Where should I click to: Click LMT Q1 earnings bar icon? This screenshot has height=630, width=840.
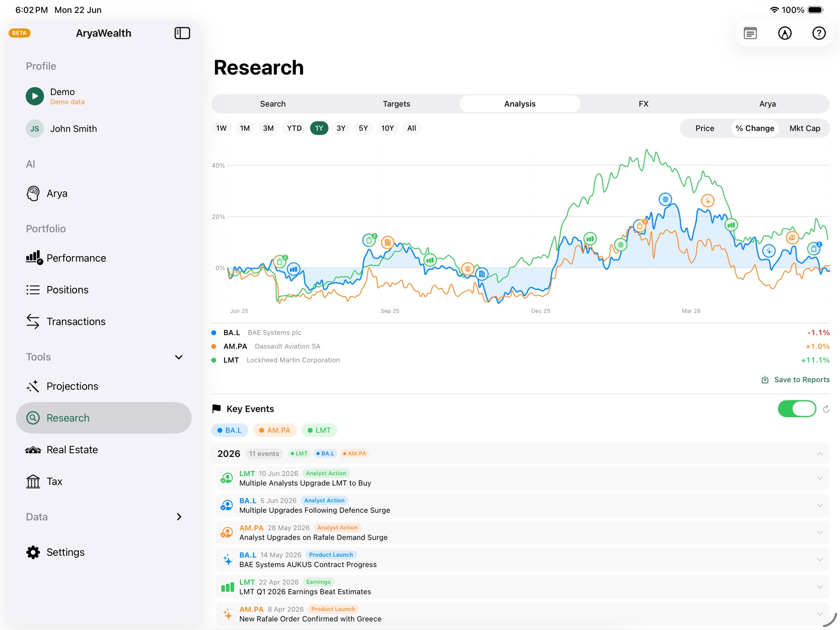click(227, 587)
